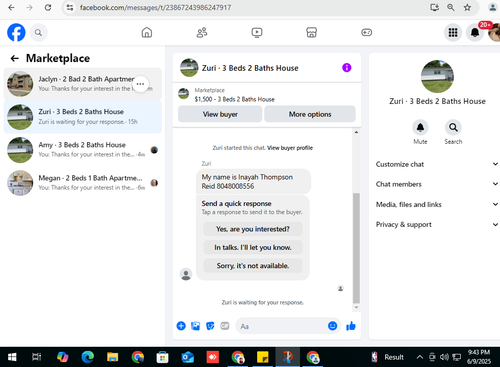Image resolution: width=500 pixels, height=367 pixels.
Task: Click Zuri's message 'My name is Inayah Thompson'
Action: point(253,181)
